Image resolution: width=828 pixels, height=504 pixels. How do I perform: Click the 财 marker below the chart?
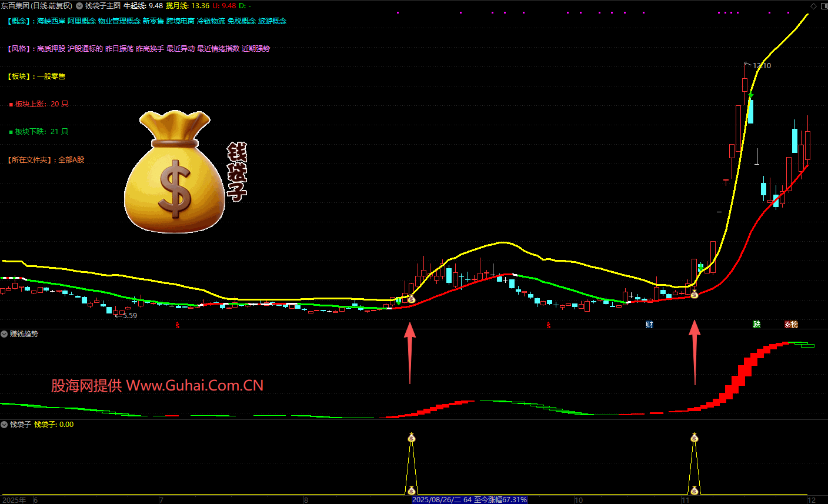649,325
